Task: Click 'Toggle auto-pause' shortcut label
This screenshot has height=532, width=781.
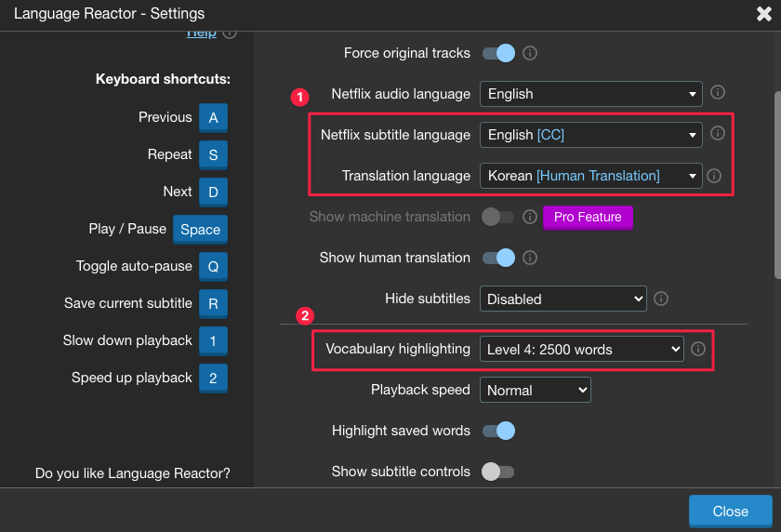Action: 134,266
